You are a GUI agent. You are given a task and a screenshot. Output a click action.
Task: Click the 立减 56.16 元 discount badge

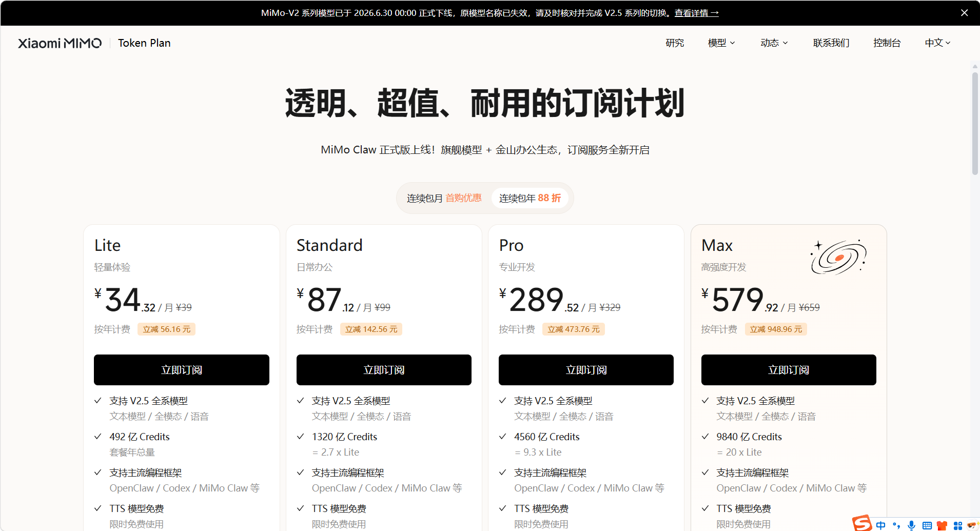click(x=166, y=329)
